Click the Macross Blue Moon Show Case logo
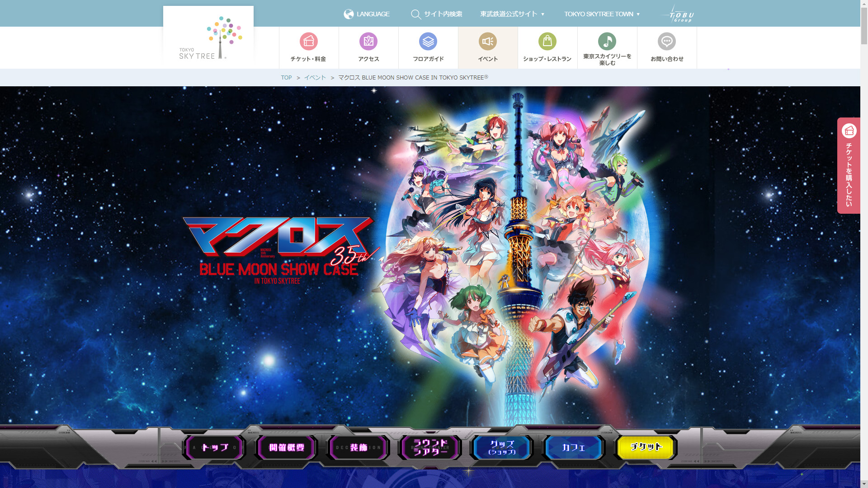Viewport: 868px width, 488px height. pyautogui.click(x=280, y=250)
